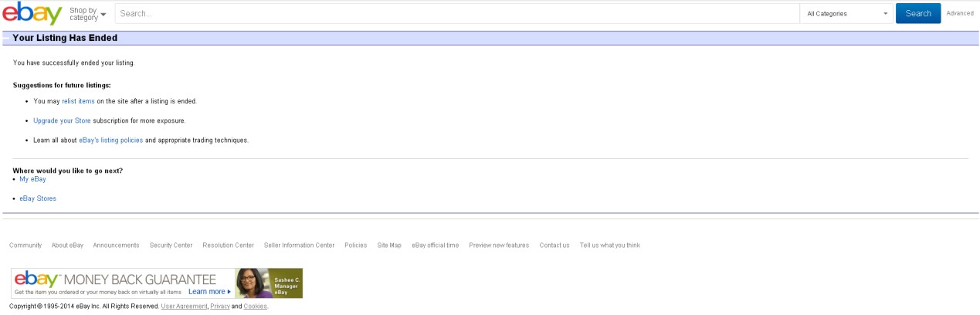
Task: Click the manager photo in the banner
Action: click(253, 283)
